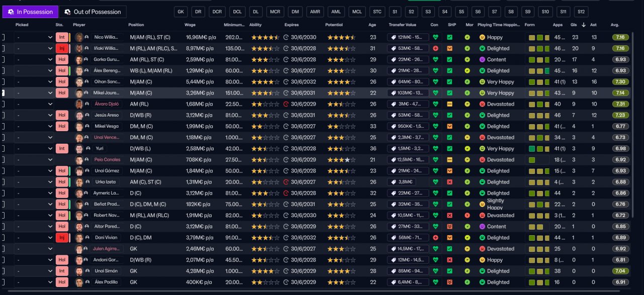Image resolution: width=644 pixels, height=295 pixels.
Task: Click Unai Simón's transfer value tag
Action: point(408,271)
